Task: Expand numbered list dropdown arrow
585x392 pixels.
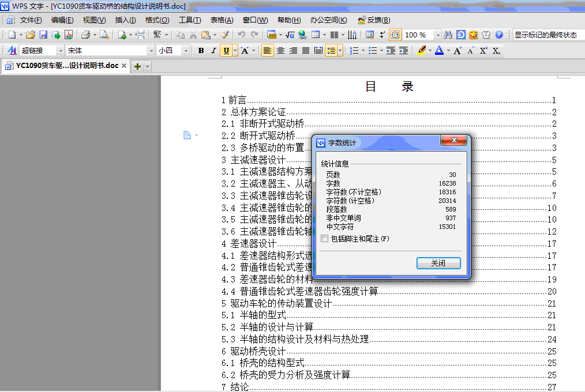Action: tap(363, 51)
